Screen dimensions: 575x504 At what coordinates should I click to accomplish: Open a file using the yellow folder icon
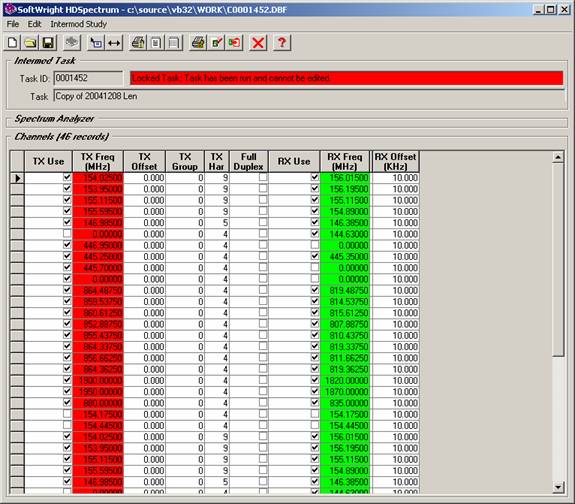pyautogui.click(x=30, y=43)
